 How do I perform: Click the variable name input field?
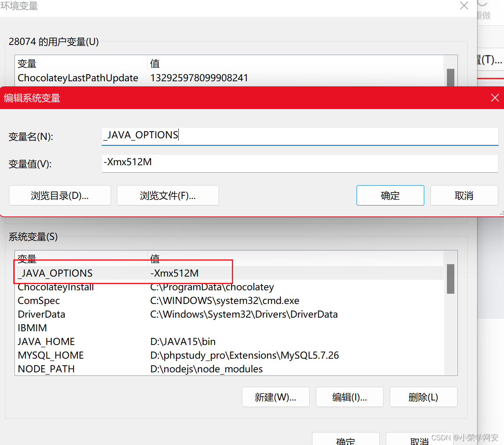[x=300, y=136]
